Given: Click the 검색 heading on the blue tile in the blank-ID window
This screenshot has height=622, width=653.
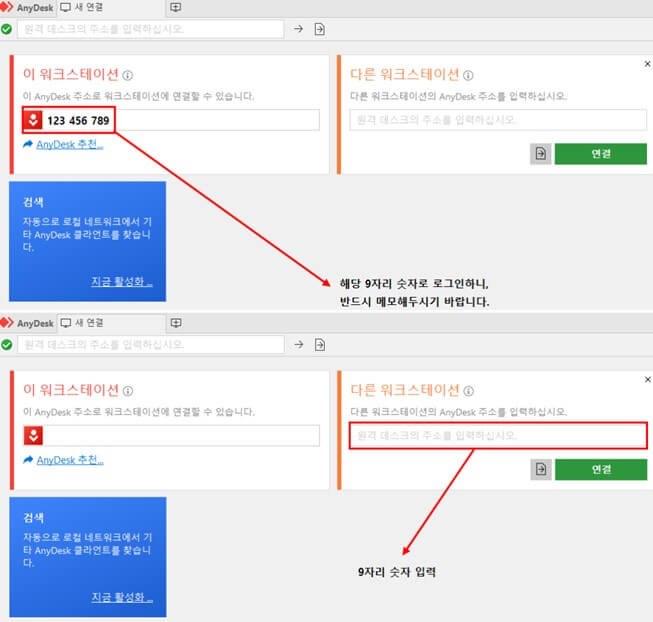Looking at the screenshot, I should point(34,518).
